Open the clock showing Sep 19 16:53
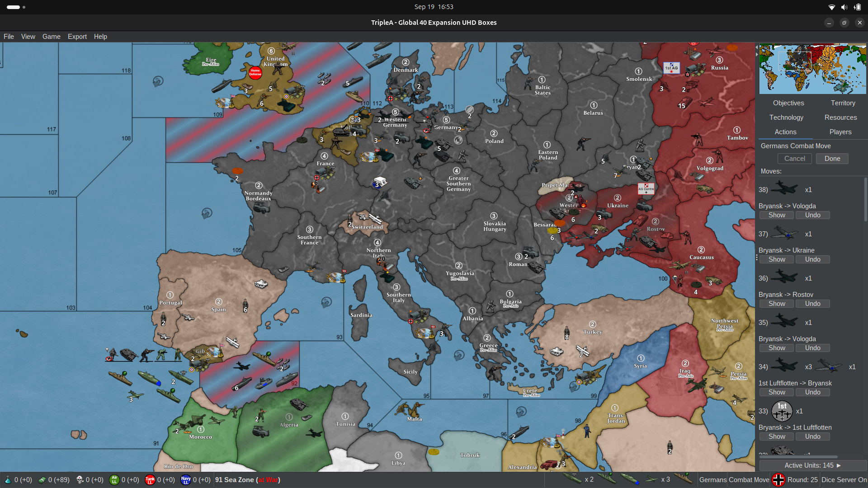 coord(434,7)
